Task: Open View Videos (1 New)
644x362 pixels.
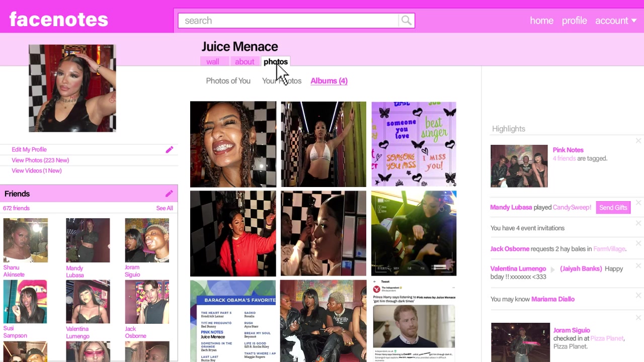Action: point(37,170)
